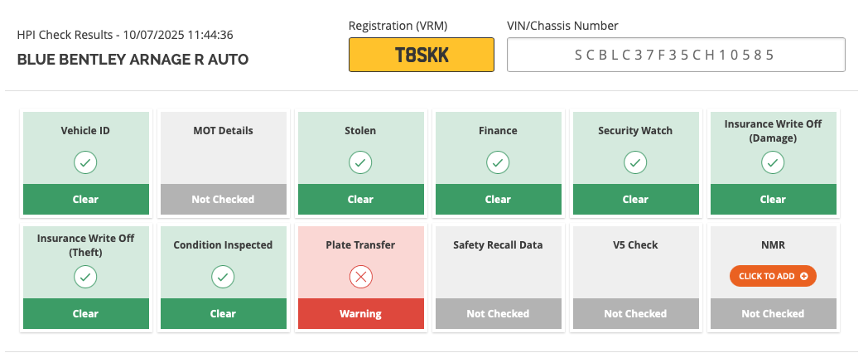Click the Vehicle ID Clear status bar
The image size is (868, 353).
[x=86, y=200]
